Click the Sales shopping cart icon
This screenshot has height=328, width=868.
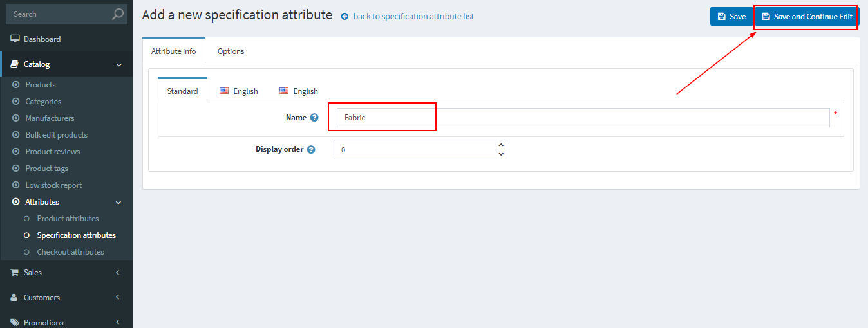coord(14,273)
